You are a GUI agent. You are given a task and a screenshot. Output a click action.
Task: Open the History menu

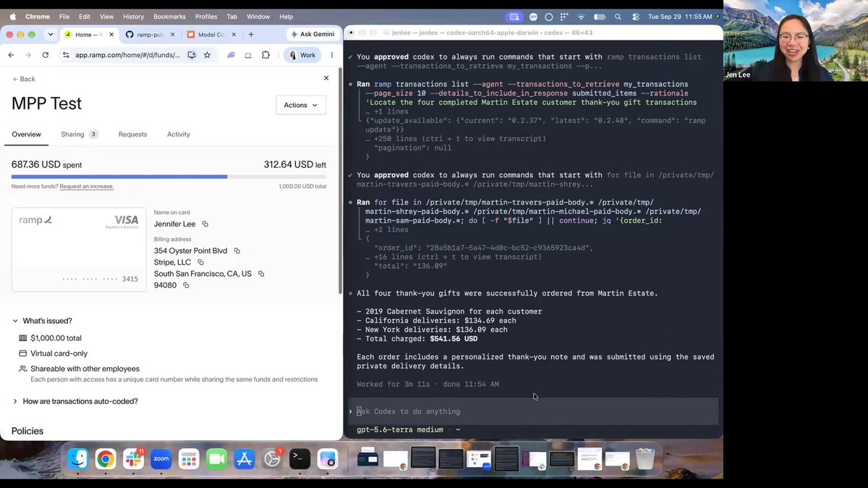point(133,17)
